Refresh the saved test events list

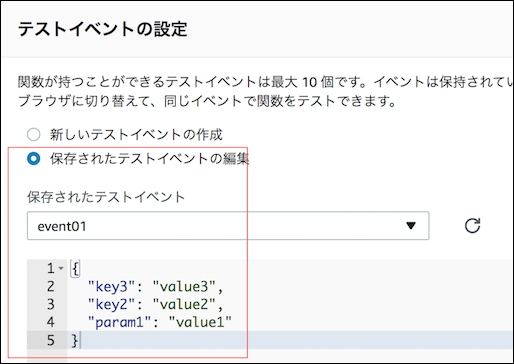[x=472, y=226]
